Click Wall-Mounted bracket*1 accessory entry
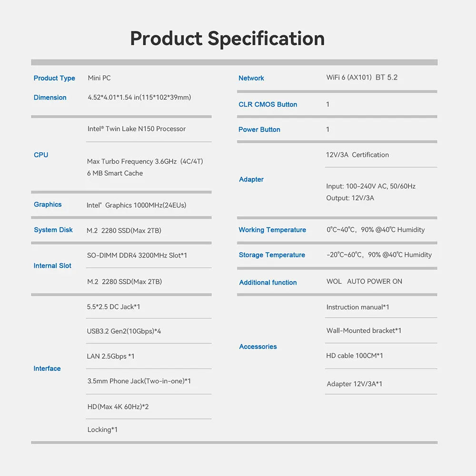Image resolution: width=476 pixels, height=476 pixels. (x=364, y=331)
